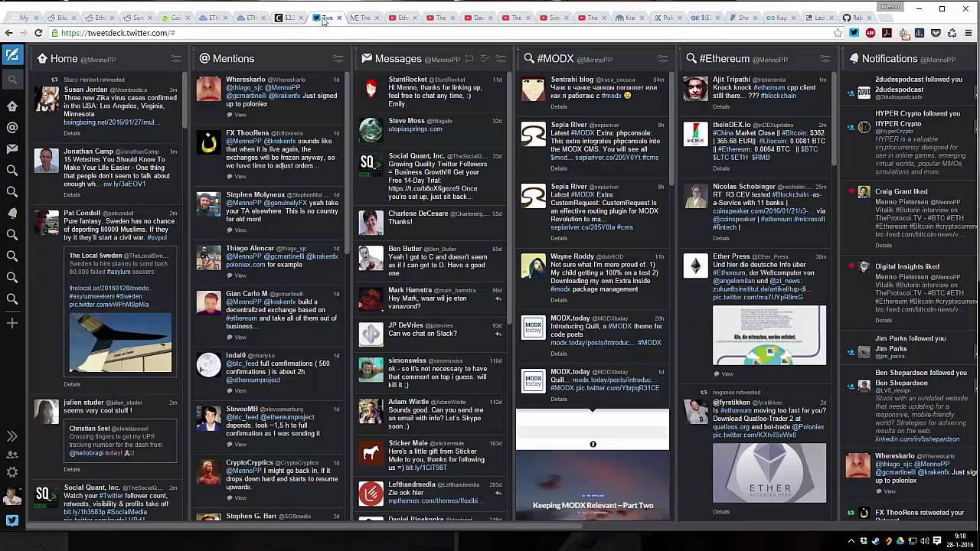Open TweetDeck settings gear in sidebar

11,472
